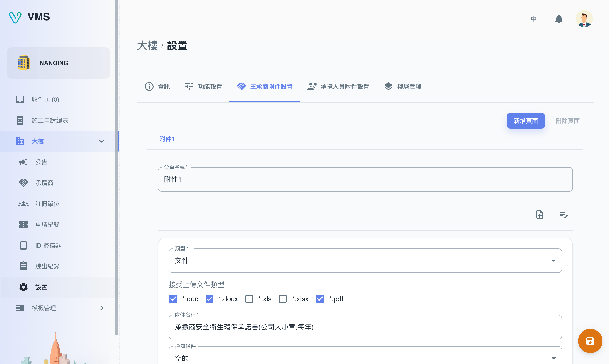Viewport: 609px width, 364px height.
Task: Open the 類型 dropdown showing 文件
Action: (x=365, y=260)
